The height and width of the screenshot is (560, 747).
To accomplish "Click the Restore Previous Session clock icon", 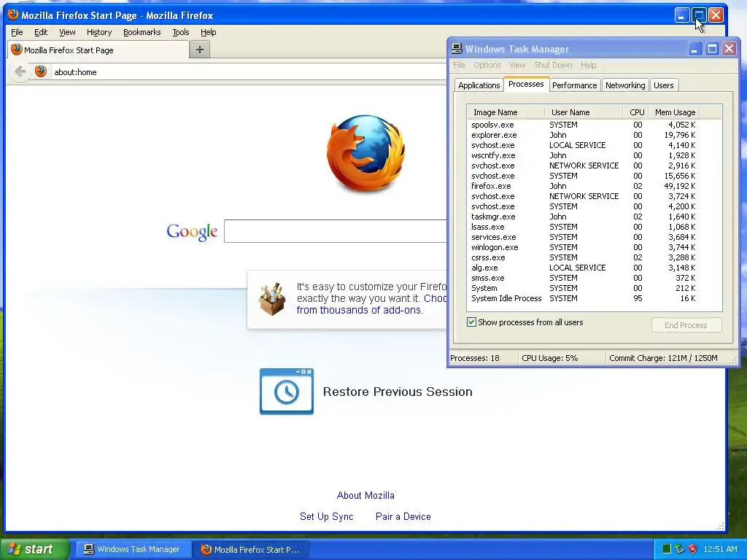I will point(286,392).
